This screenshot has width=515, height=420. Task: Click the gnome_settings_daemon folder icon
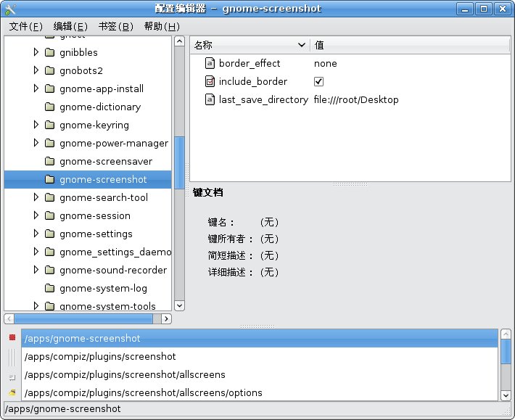pos(49,252)
